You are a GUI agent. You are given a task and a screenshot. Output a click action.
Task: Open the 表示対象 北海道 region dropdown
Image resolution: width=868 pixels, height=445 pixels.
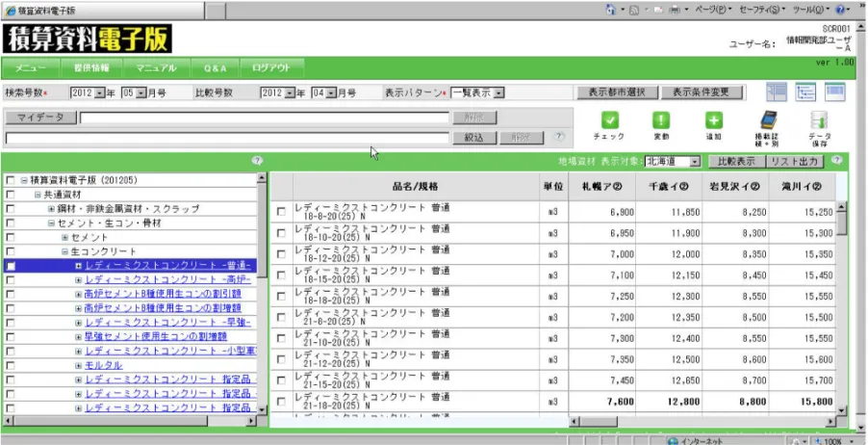click(x=695, y=161)
